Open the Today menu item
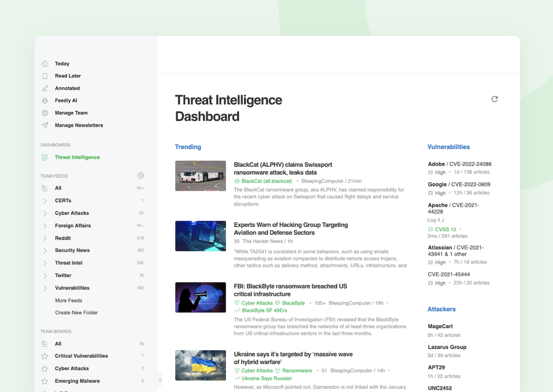 [x=62, y=64]
